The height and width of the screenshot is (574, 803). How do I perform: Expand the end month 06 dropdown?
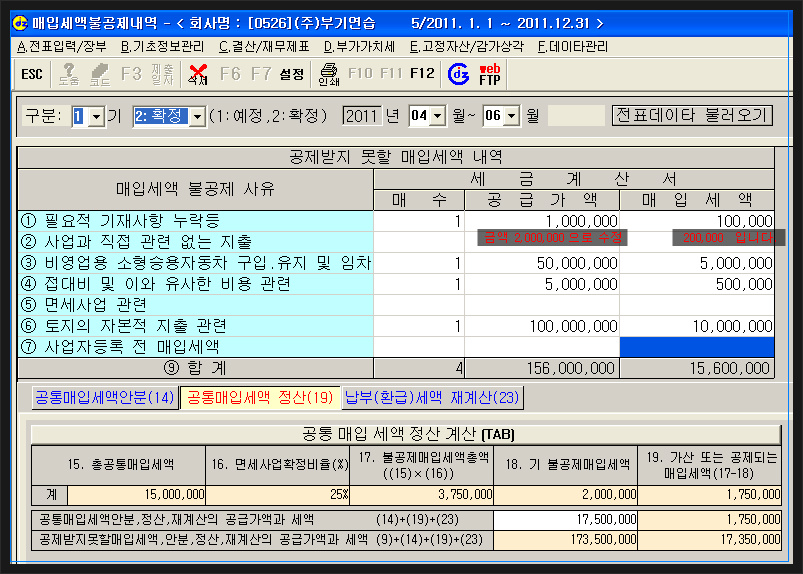pos(511,116)
